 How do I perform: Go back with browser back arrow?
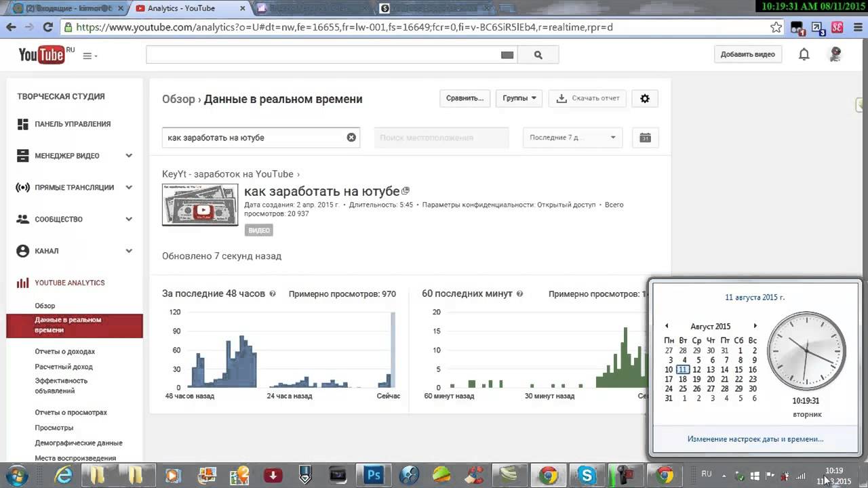11,28
